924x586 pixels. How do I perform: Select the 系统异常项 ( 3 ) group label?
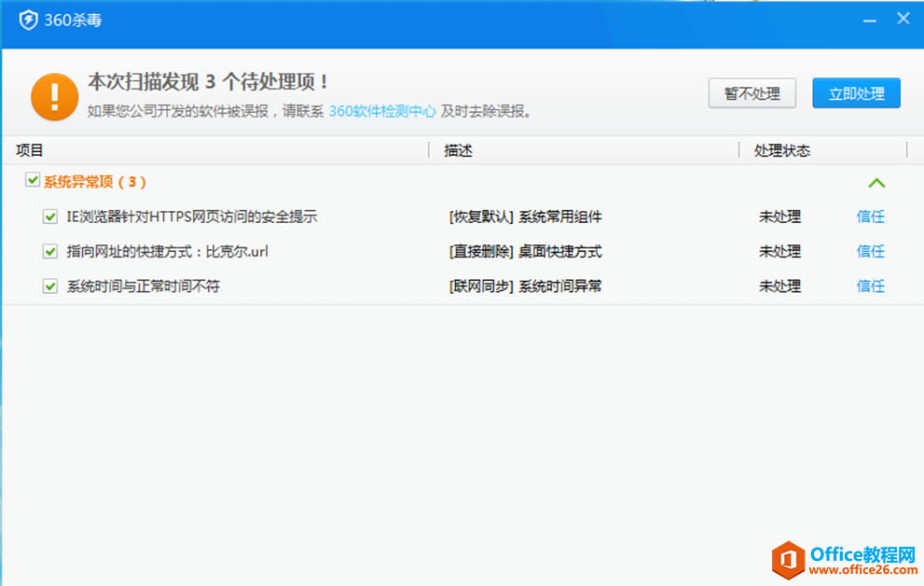[x=94, y=182]
